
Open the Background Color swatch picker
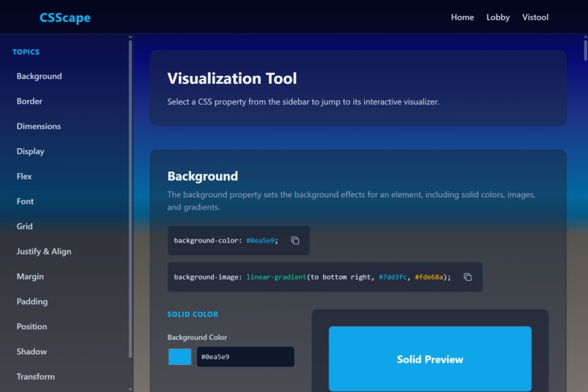[179, 357]
